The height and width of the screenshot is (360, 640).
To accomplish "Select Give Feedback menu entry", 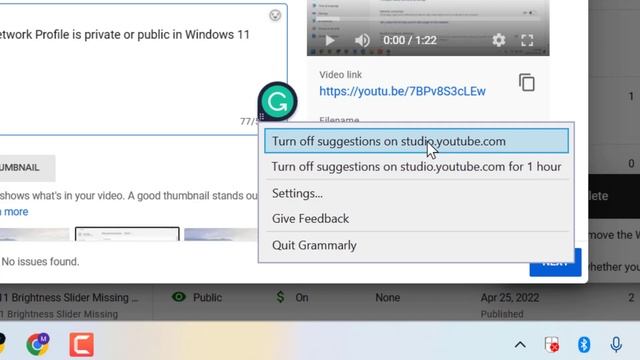I will pos(416,219).
